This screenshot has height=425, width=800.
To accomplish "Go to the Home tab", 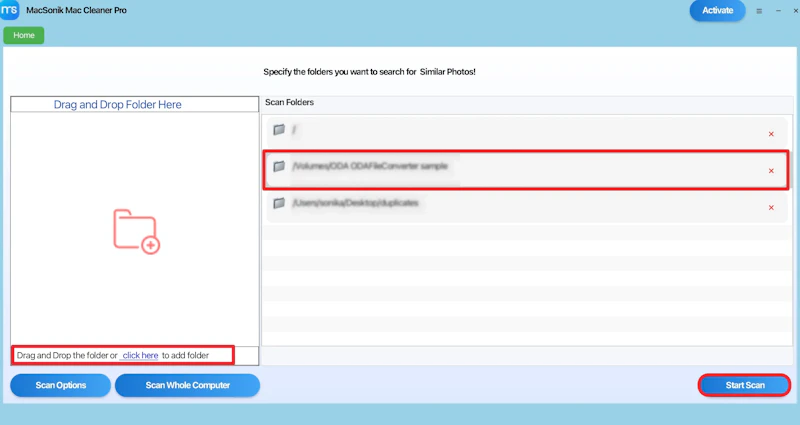I will 24,35.
